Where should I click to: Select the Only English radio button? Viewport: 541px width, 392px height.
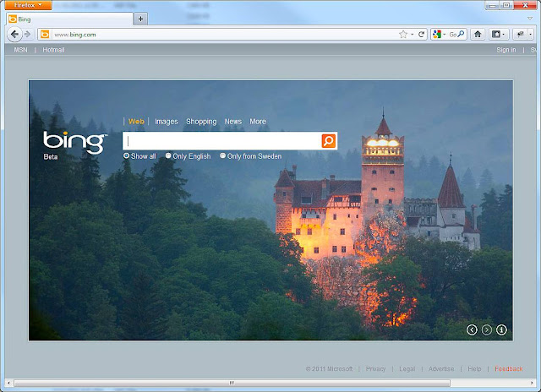point(168,155)
